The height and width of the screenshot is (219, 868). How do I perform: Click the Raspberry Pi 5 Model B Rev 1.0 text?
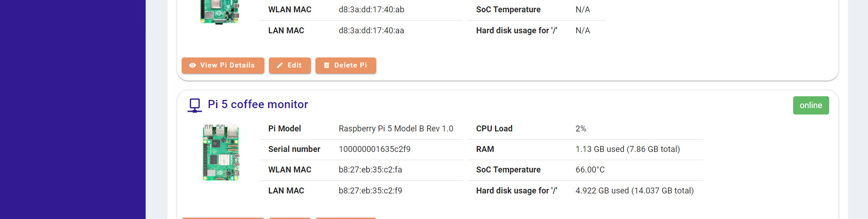(x=396, y=129)
